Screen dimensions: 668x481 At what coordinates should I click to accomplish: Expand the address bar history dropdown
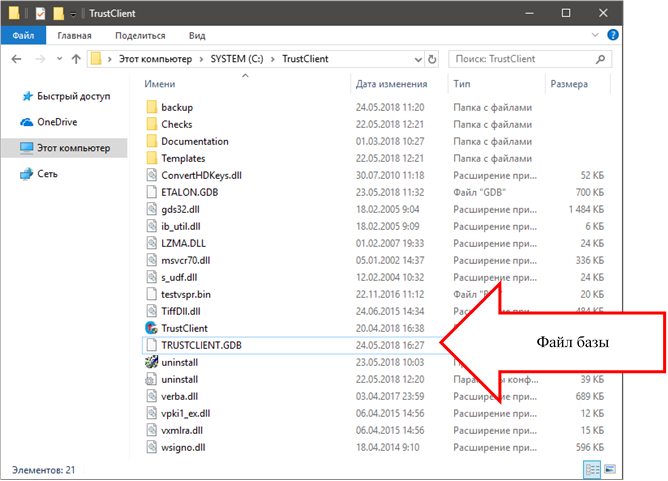418,59
